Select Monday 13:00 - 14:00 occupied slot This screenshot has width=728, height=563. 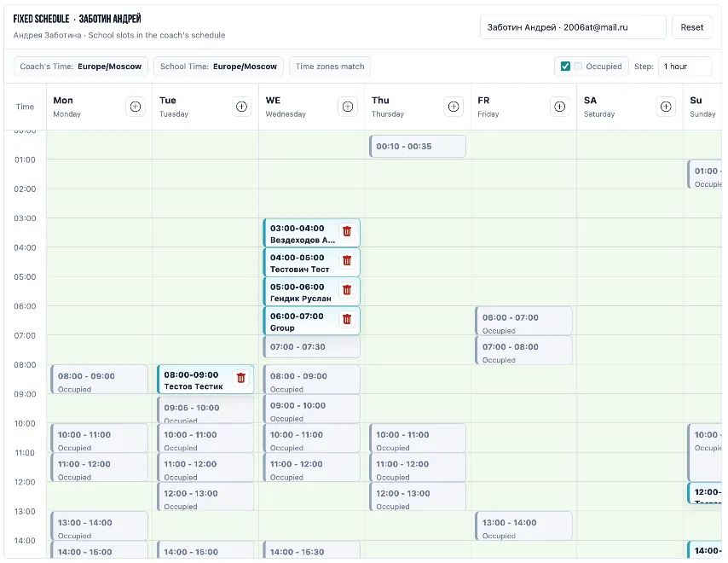(x=100, y=525)
